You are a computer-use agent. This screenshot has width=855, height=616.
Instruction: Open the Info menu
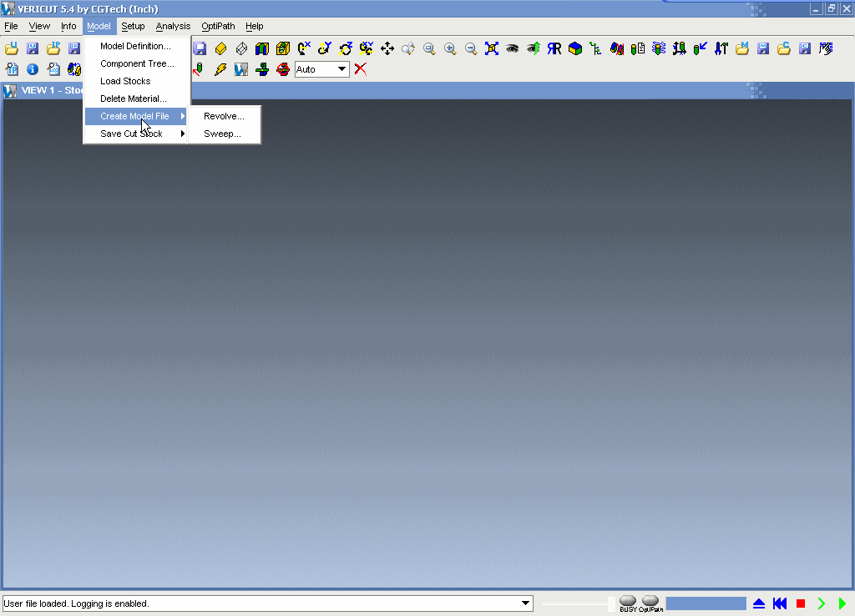click(x=68, y=26)
